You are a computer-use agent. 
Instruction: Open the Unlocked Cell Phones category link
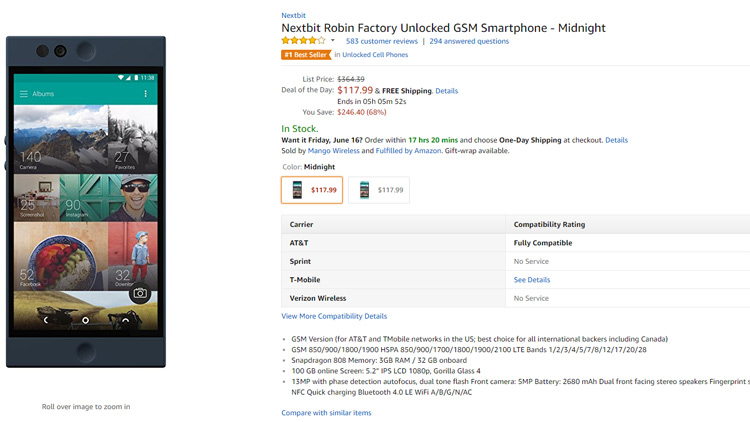pyautogui.click(x=375, y=55)
